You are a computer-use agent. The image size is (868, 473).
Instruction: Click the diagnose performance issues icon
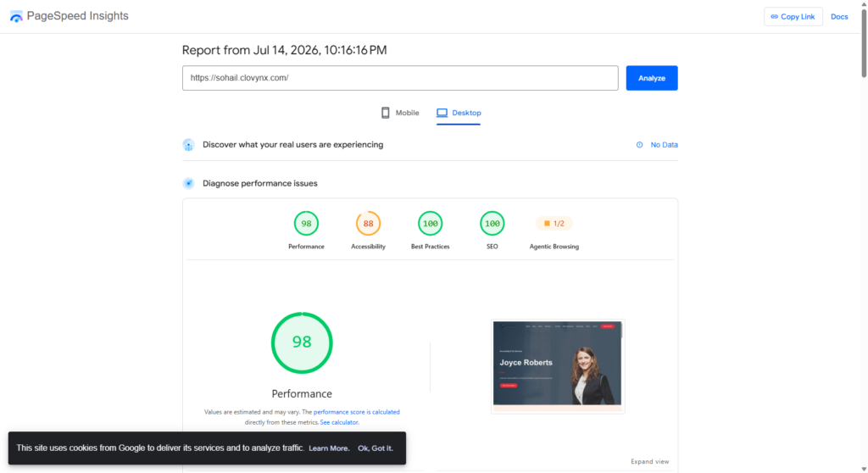pyautogui.click(x=188, y=184)
